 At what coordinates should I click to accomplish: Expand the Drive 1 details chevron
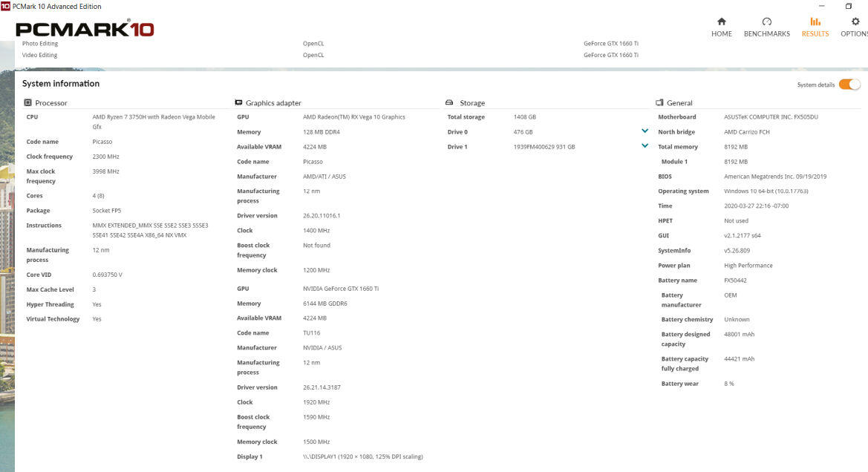(645, 146)
